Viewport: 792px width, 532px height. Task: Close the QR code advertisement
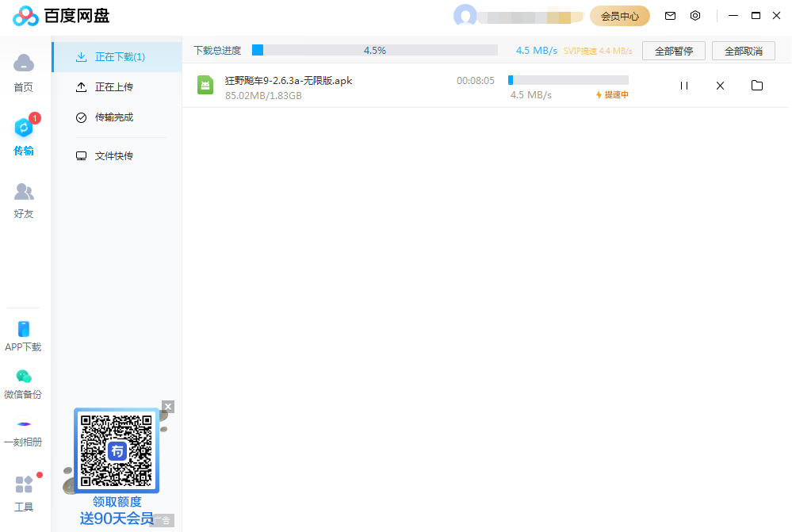(x=167, y=407)
